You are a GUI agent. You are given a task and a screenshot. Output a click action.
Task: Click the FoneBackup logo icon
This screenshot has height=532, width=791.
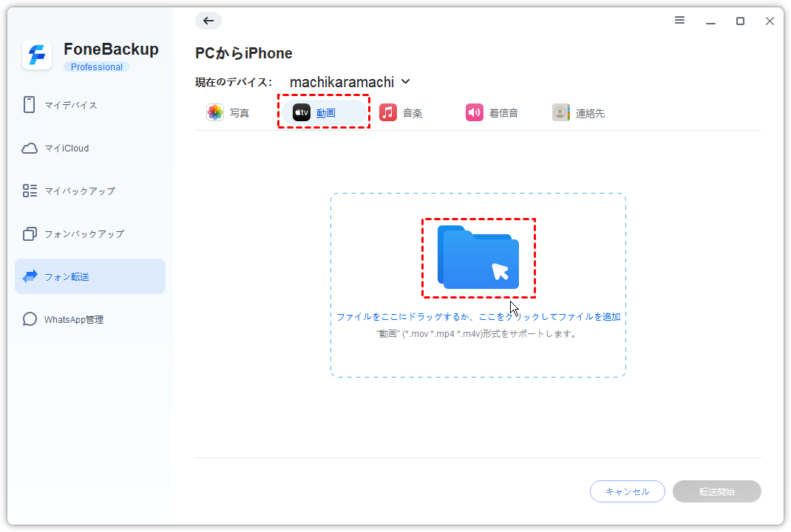[37, 55]
